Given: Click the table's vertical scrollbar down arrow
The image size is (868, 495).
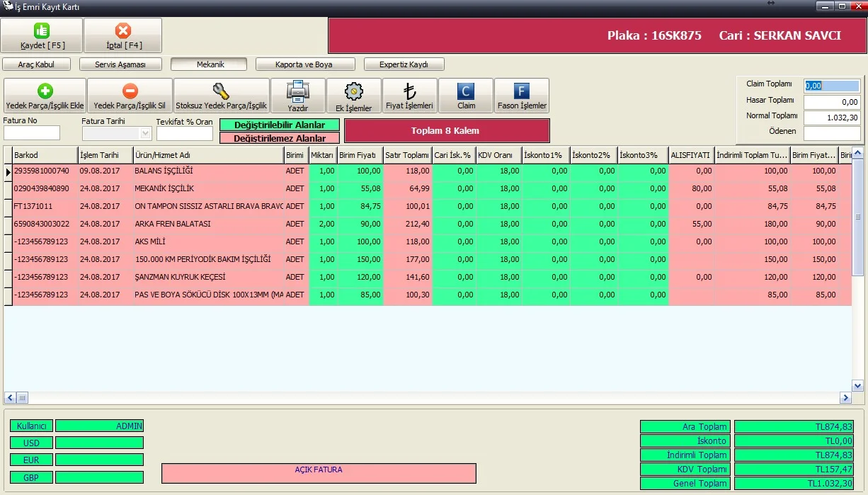Looking at the screenshot, I should click(x=857, y=386).
